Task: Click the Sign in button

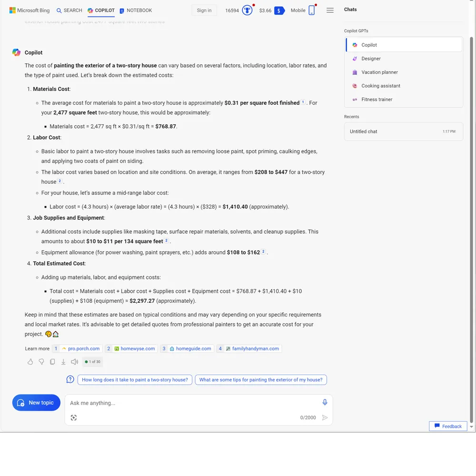Action: pyautogui.click(x=204, y=10)
